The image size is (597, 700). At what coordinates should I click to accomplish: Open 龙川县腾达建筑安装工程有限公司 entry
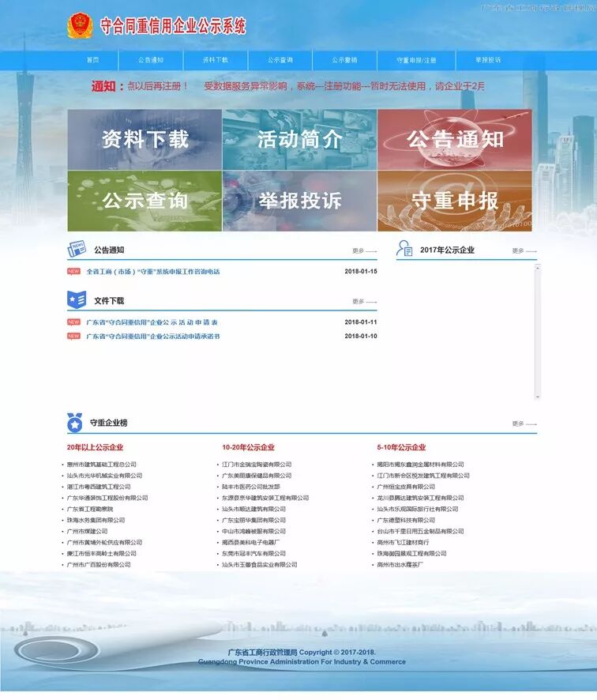(x=420, y=498)
